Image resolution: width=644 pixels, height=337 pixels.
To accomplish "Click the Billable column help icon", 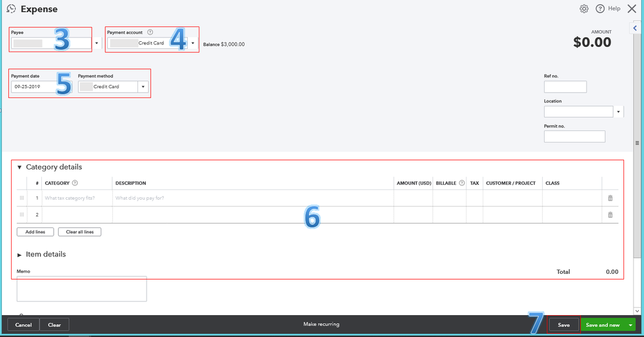I will click(x=461, y=183).
